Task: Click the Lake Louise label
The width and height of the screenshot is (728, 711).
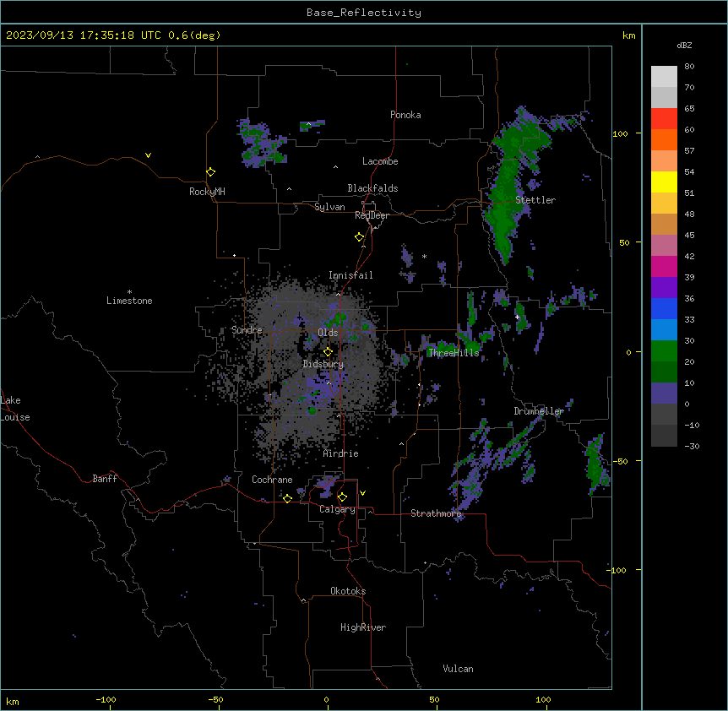Action: point(15,409)
